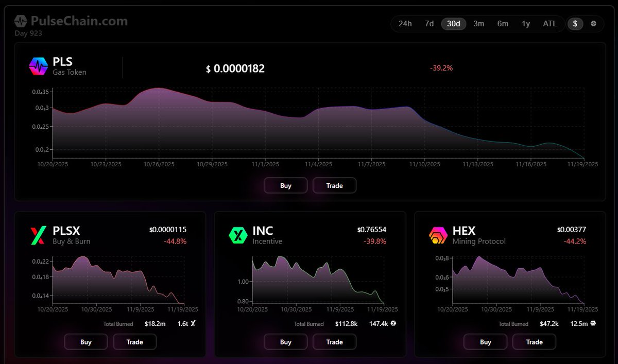Click the 10/26/2025 date on PLS chart axis

pyautogui.click(x=159, y=164)
